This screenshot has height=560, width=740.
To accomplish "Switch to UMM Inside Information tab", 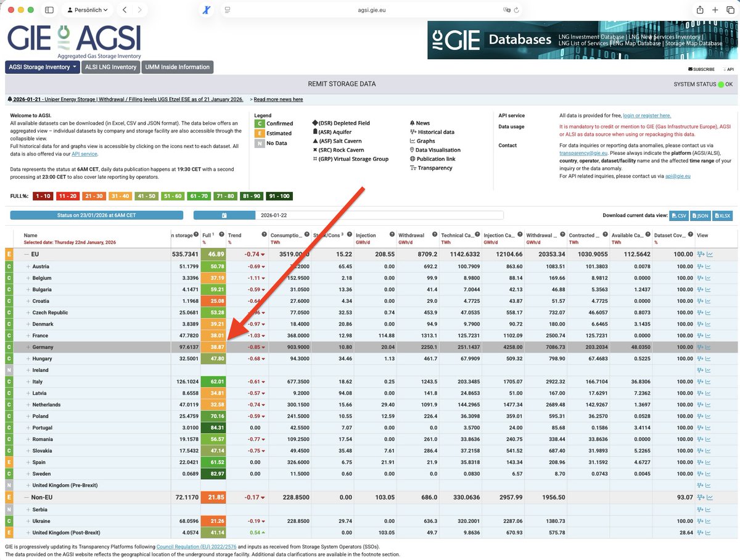I will (x=178, y=67).
